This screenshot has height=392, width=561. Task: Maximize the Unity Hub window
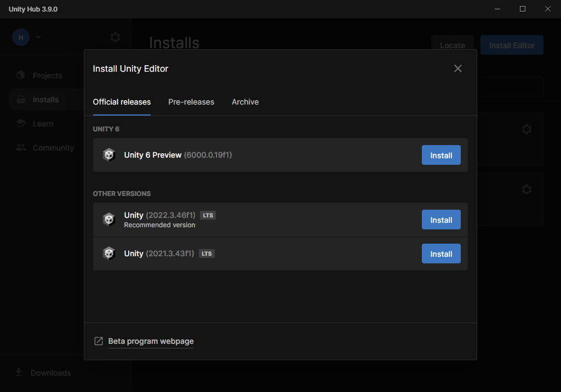point(522,9)
